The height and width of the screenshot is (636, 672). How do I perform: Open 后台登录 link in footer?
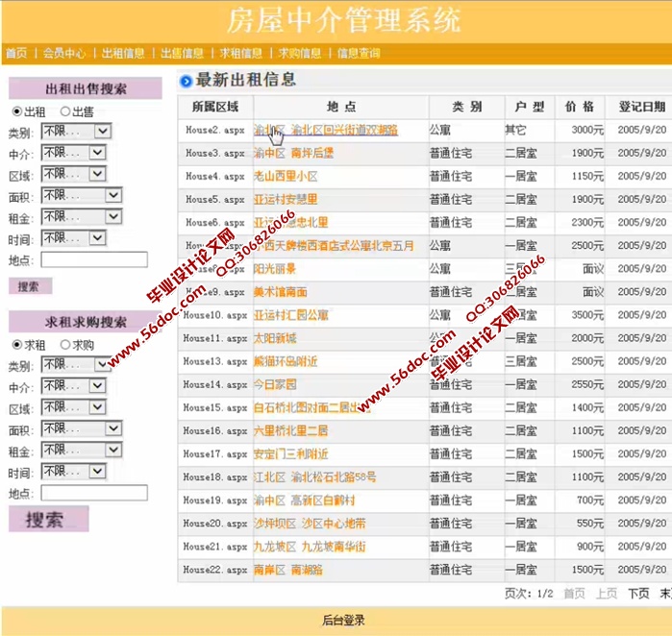point(343,621)
